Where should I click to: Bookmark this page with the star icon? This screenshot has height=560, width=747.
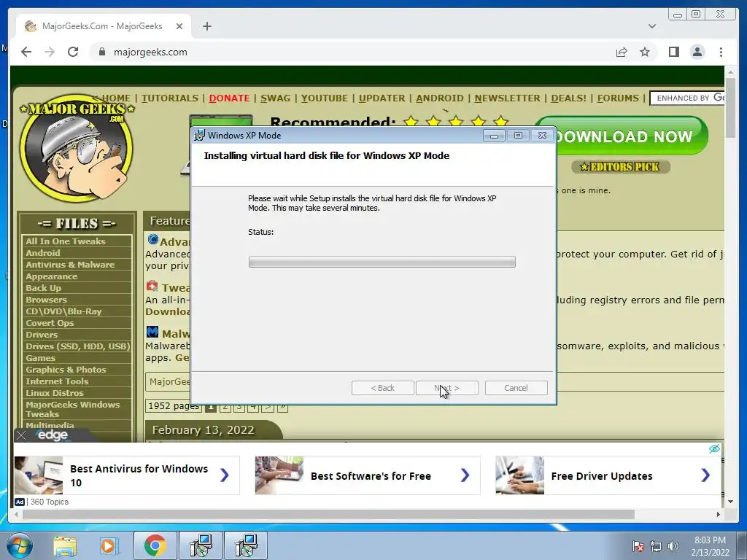645,52
